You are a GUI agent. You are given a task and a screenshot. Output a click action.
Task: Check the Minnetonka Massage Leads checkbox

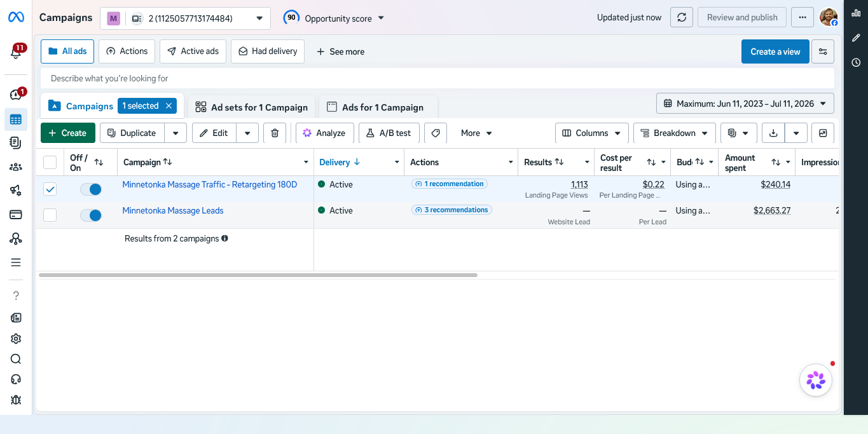[x=50, y=215]
